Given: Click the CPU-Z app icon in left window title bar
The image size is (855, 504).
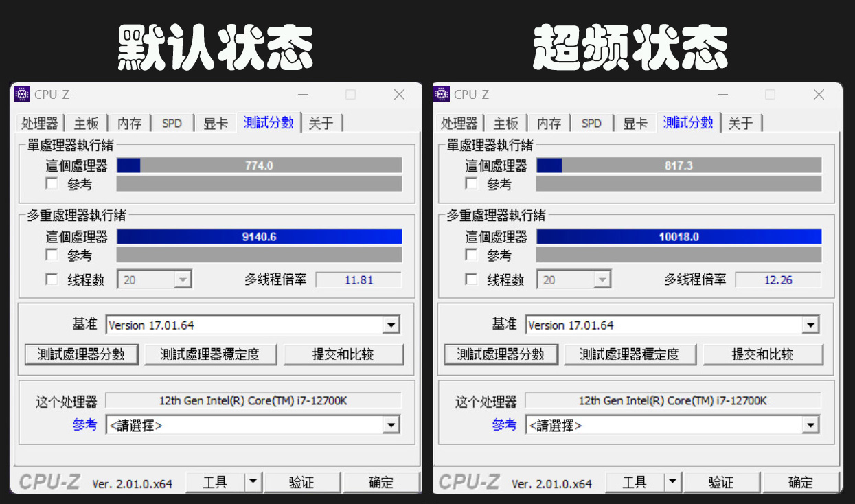Looking at the screenshot, I should (x=22, y=95).
